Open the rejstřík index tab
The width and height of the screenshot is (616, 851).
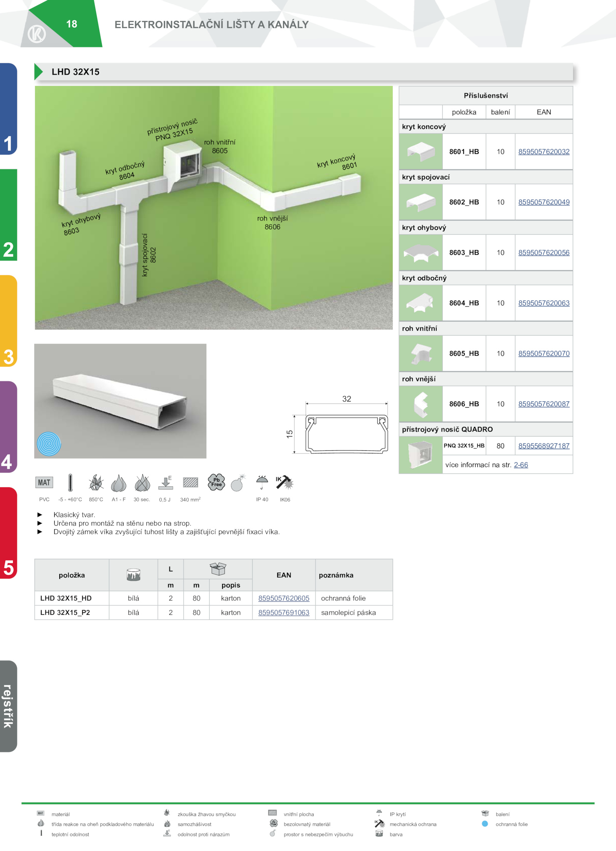(x=8, y=706)
